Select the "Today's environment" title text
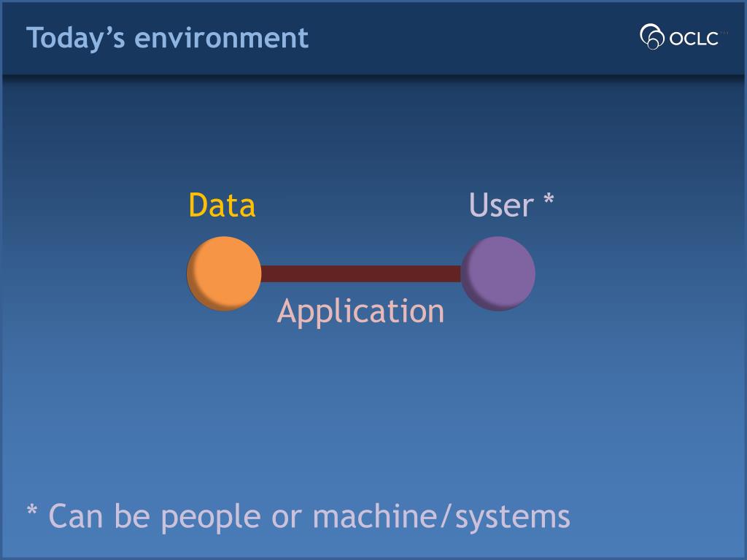747x560 pixels. [167, 38]
